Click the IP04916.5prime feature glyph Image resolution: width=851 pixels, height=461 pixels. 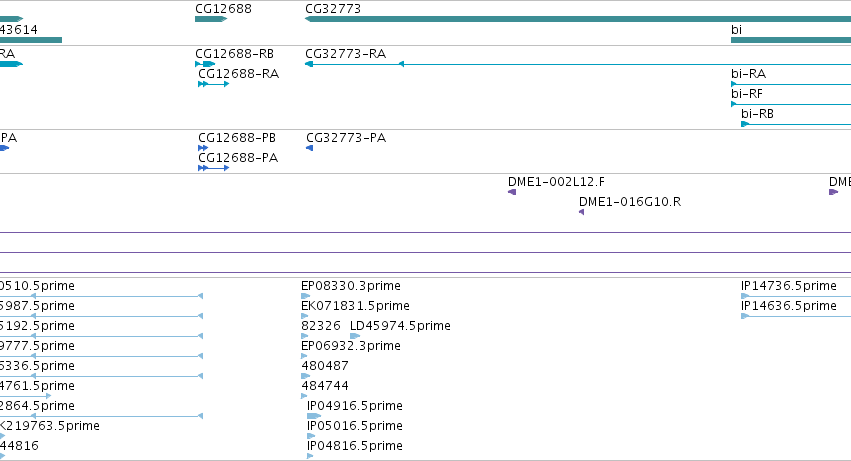[x=314, y=416]
